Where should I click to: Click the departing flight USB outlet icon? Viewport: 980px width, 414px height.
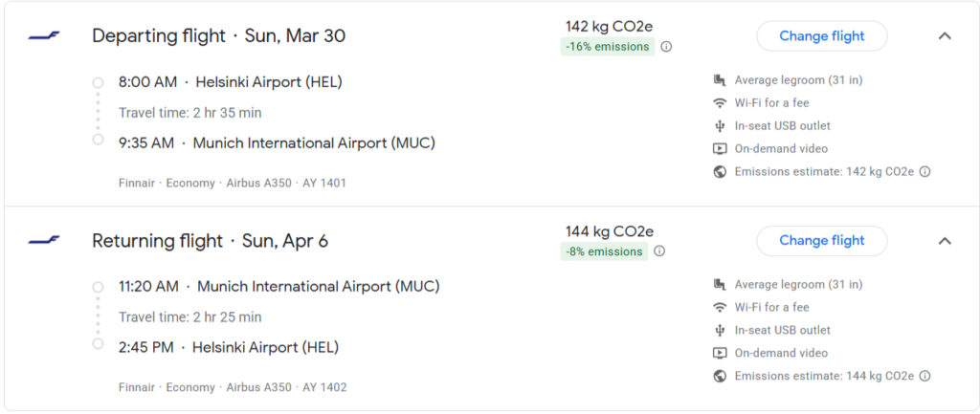720,126
